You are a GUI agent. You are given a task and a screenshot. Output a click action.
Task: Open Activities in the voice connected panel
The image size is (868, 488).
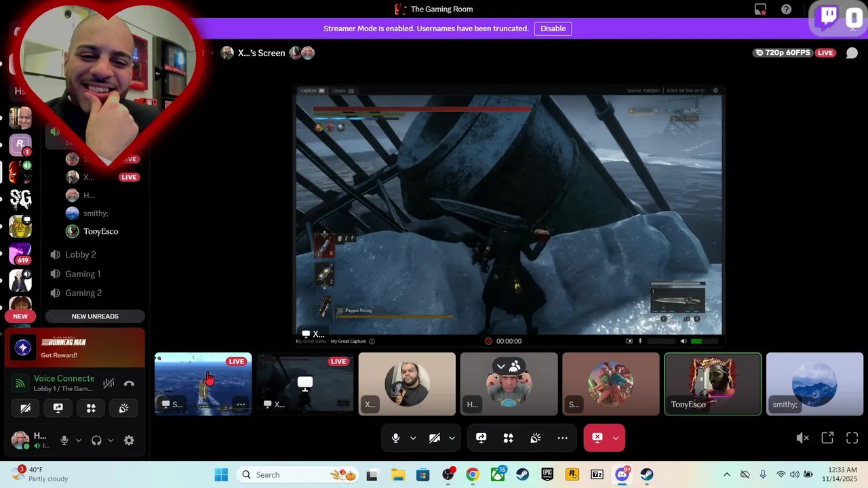click(x=91, y=408)
